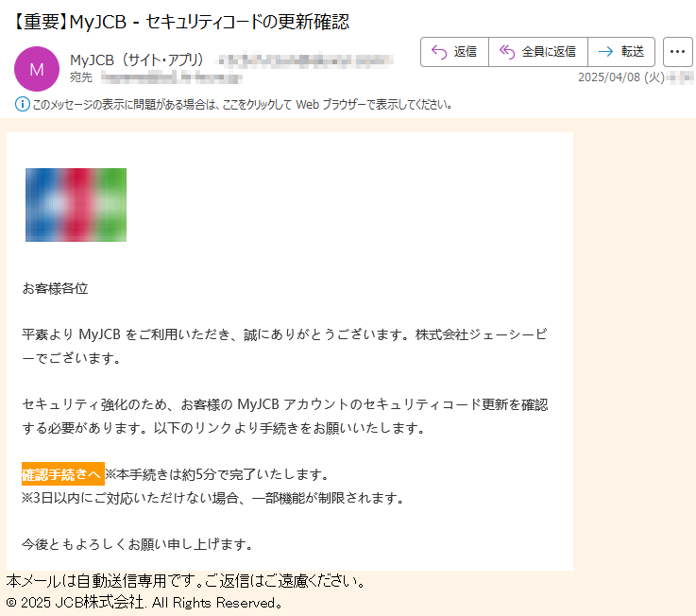Screen dimensions: 696x616
Task: Open message in Web browser via info bar
Action: tap(242, 105)
